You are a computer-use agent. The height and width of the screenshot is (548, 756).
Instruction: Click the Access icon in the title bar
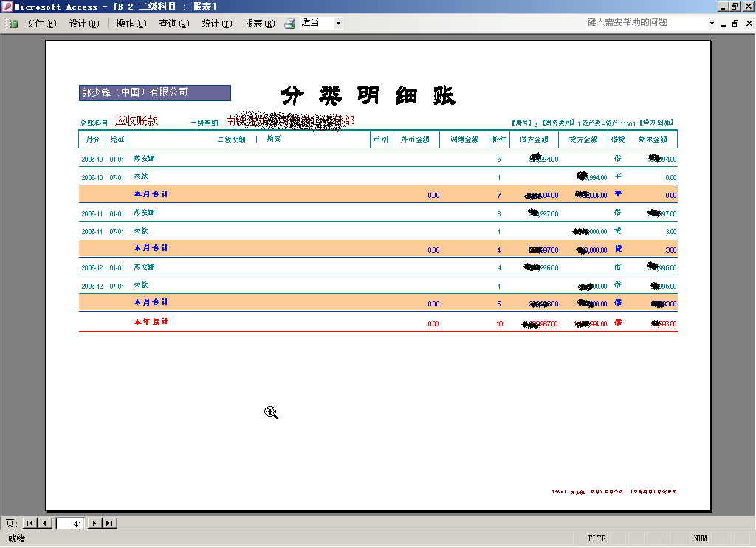coord(7,7)
